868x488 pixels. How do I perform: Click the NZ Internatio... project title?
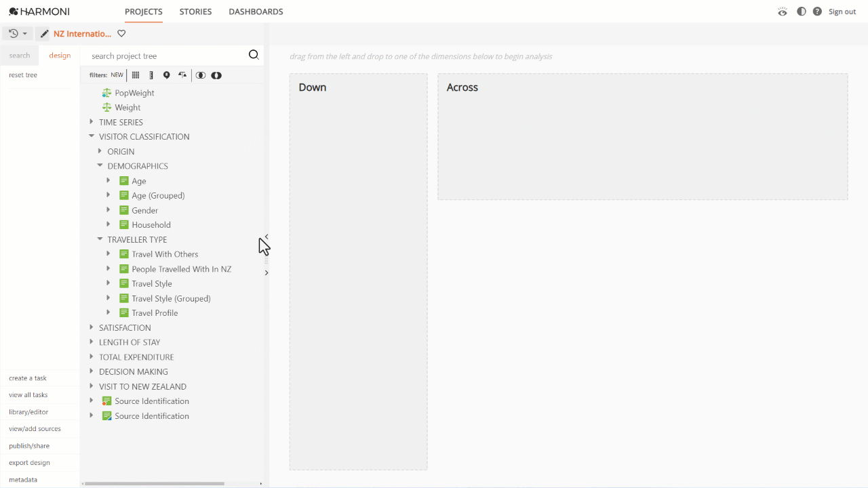point(82,34)
